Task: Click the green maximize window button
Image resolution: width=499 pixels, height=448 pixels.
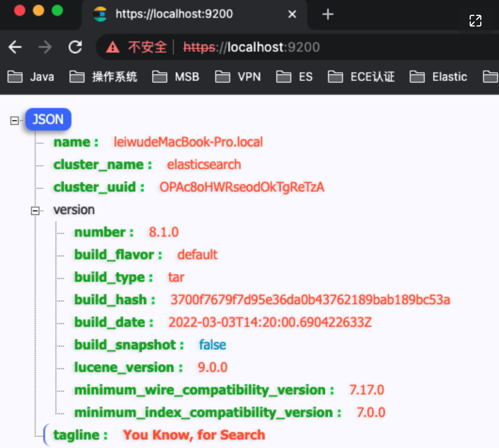Action: click(x=57, y=10)
